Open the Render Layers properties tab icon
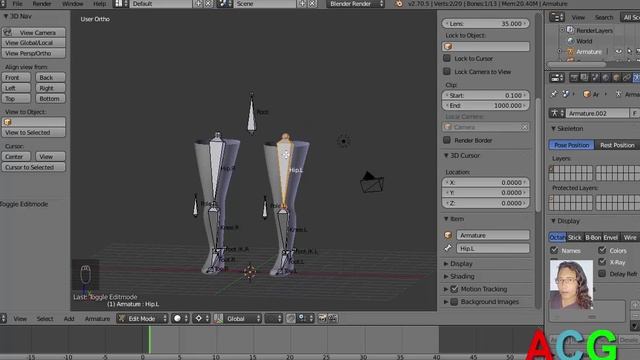 point(584,78)
